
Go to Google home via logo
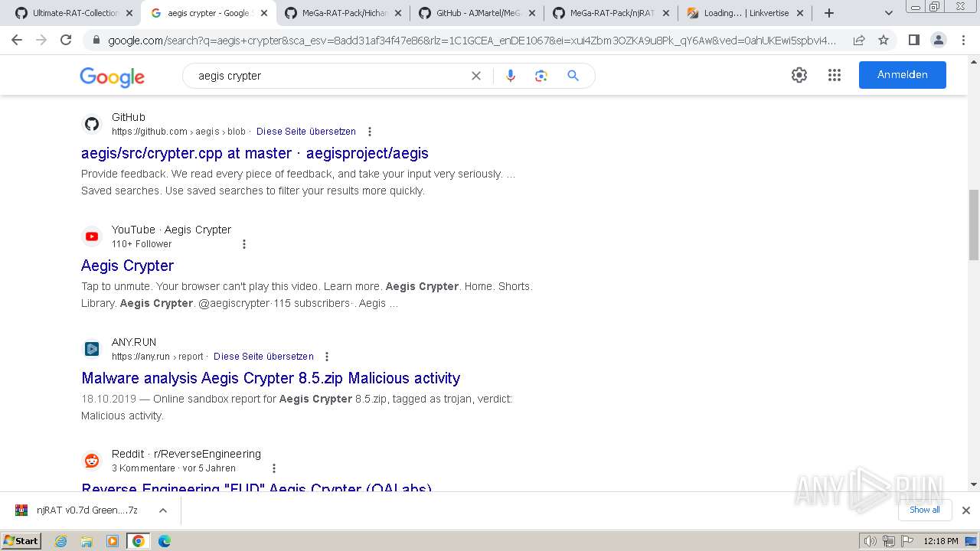[112, 77]
